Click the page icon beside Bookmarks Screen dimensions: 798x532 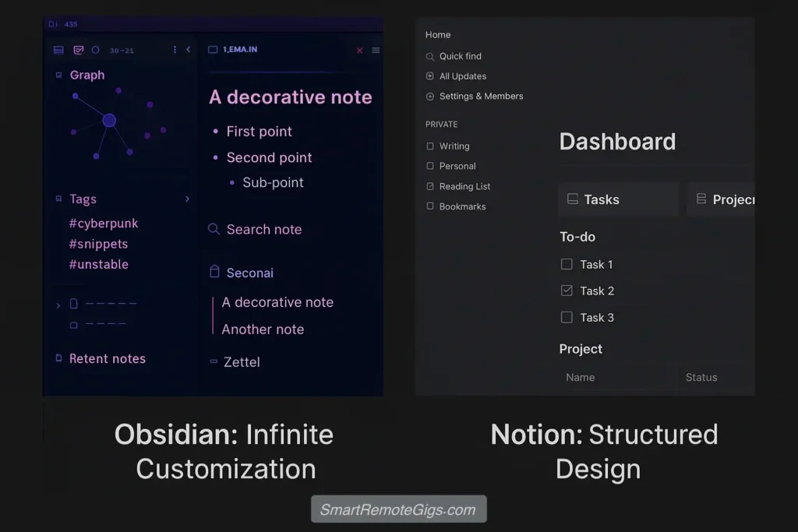tap(430, 206)
